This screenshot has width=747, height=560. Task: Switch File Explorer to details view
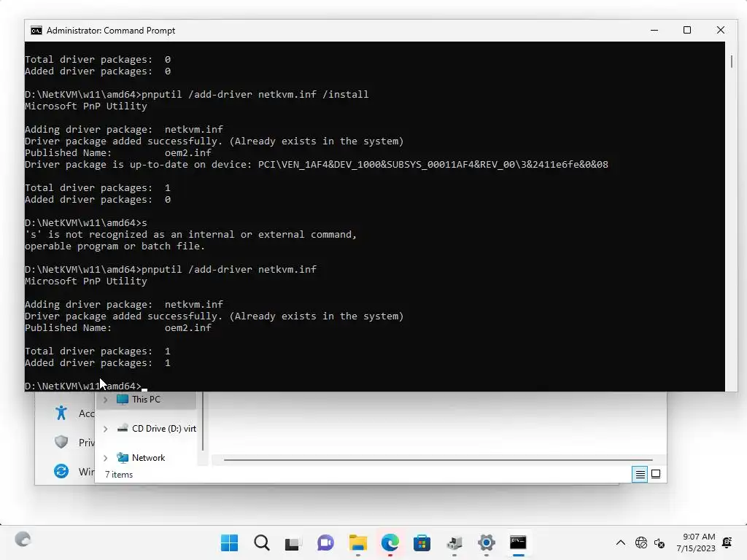coord(640,474)
